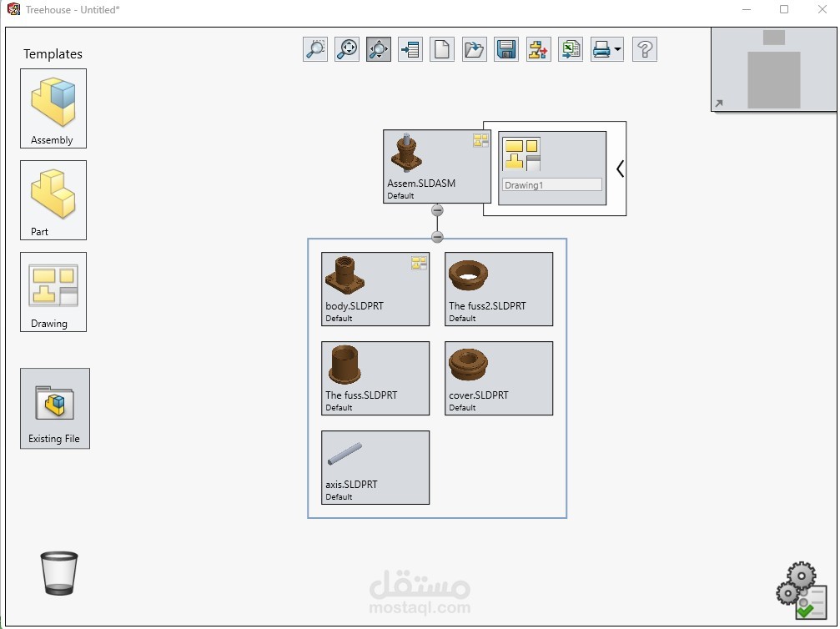Open the Display in List View tool
This screenshot has width=840, height=629.
point(410,49)
